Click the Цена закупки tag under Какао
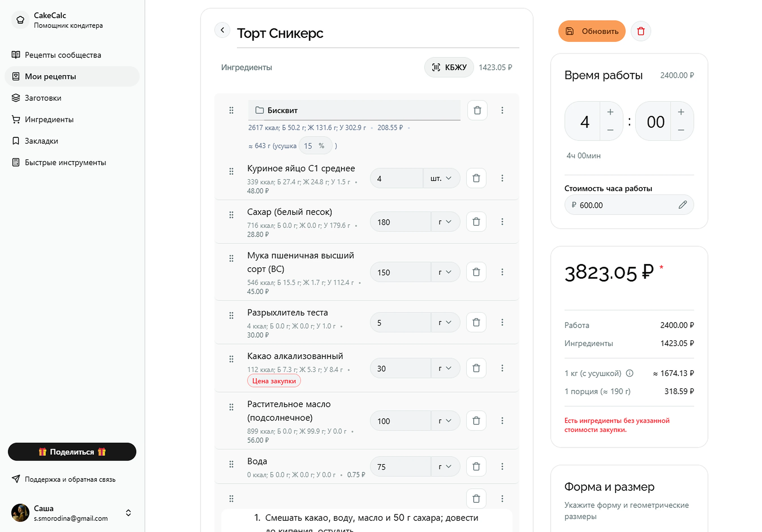The width and height of the screenshot is (762, 532). [274, 381]
